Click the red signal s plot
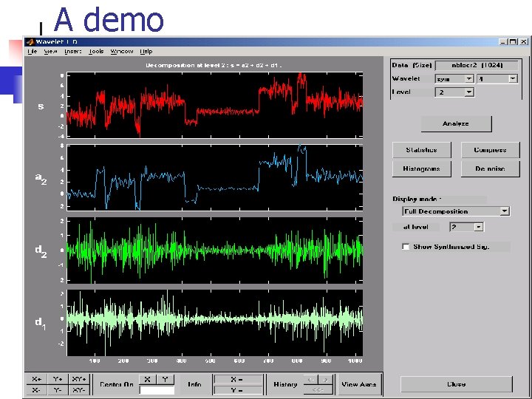This screenshot has width=532, height=399. click(215, 105)
